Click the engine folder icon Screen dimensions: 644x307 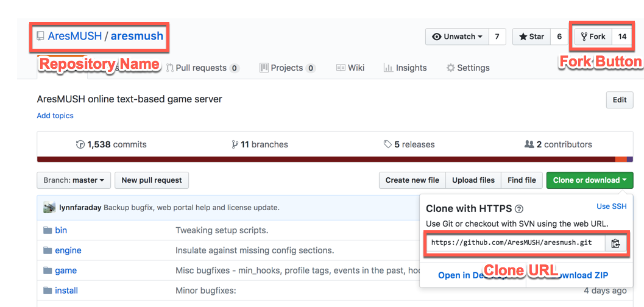48,250
